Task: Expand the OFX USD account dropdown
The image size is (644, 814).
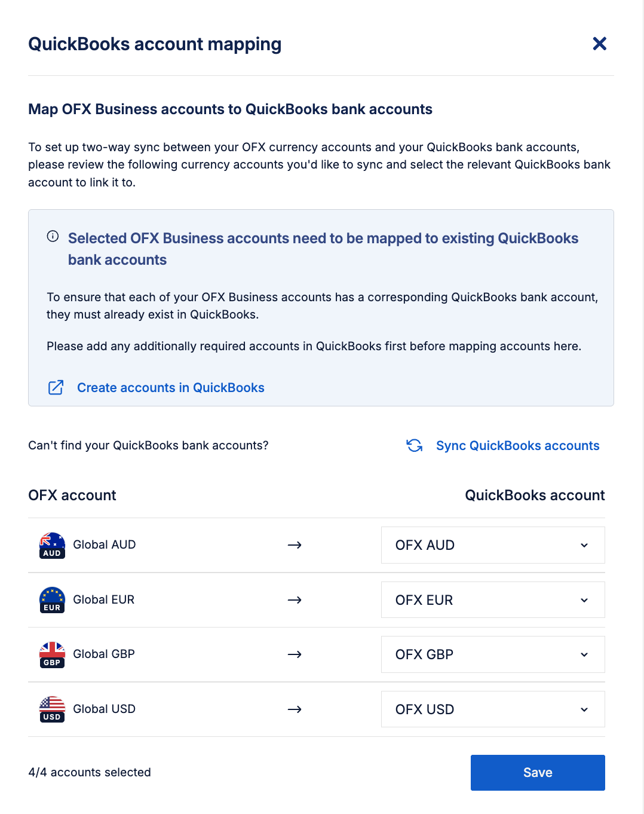Action: pos(493,709)
